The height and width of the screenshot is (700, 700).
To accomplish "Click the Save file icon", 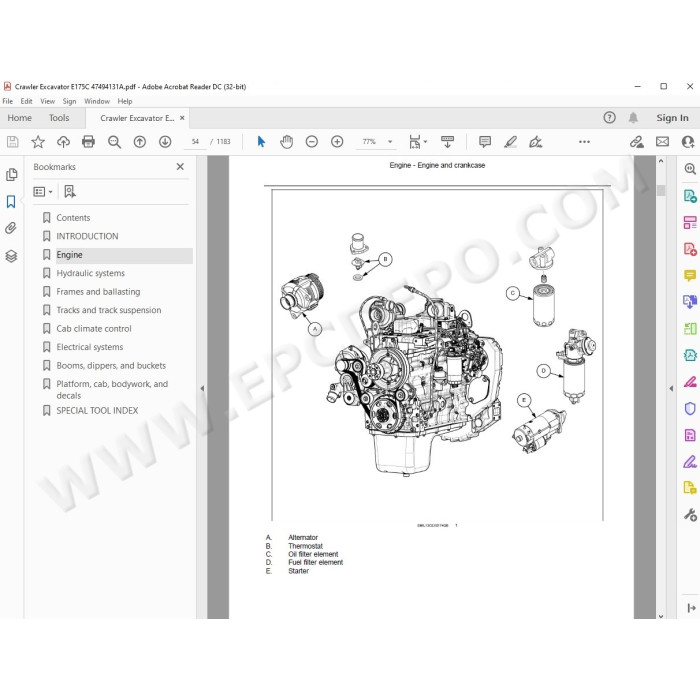I will 12,142.
